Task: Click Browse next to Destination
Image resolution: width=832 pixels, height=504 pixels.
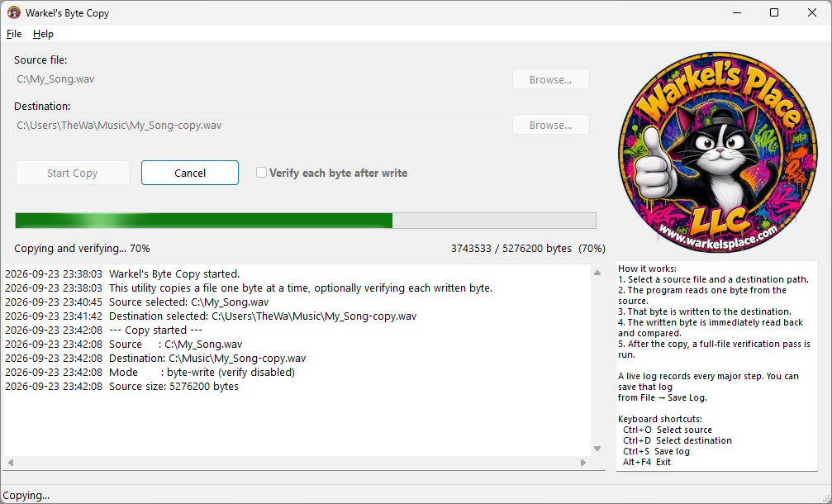Action: (551, 126)
